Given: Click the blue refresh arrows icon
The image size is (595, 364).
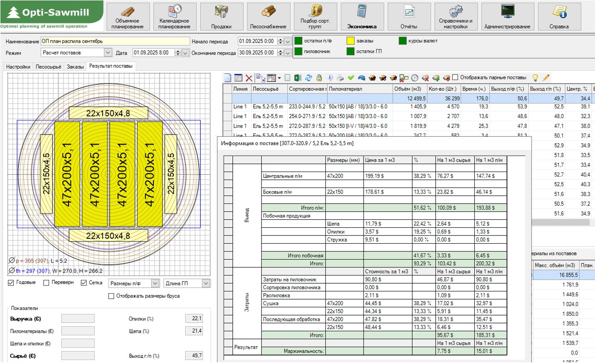Looking at the screenshot, I should click(x=309, y=78).
